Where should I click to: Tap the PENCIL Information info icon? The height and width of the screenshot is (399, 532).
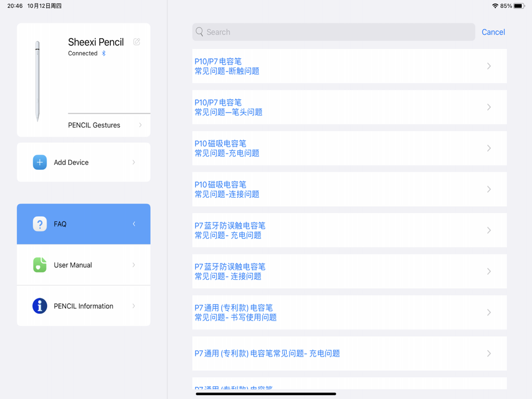[x=39, y=305]
